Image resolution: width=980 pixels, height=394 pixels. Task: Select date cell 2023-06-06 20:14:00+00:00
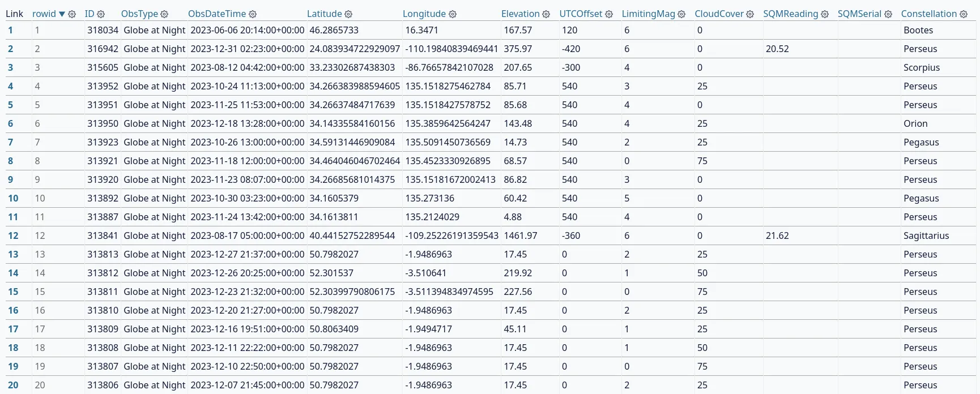pos(248,30)
